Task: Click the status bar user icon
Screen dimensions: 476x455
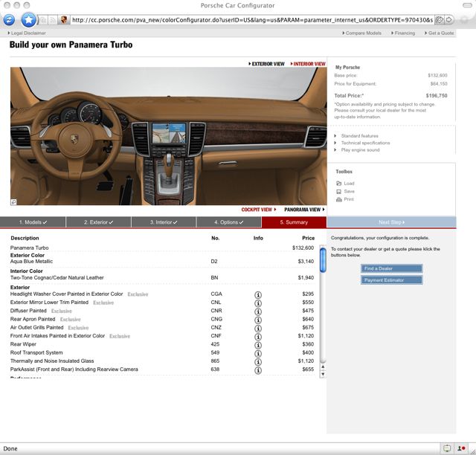Action: click(461, 448)
